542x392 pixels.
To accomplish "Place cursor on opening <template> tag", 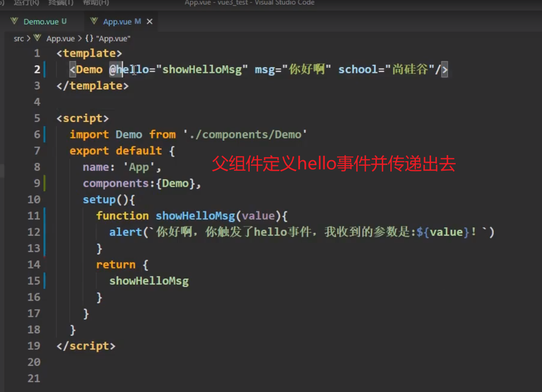I will (x=89, y=53).
